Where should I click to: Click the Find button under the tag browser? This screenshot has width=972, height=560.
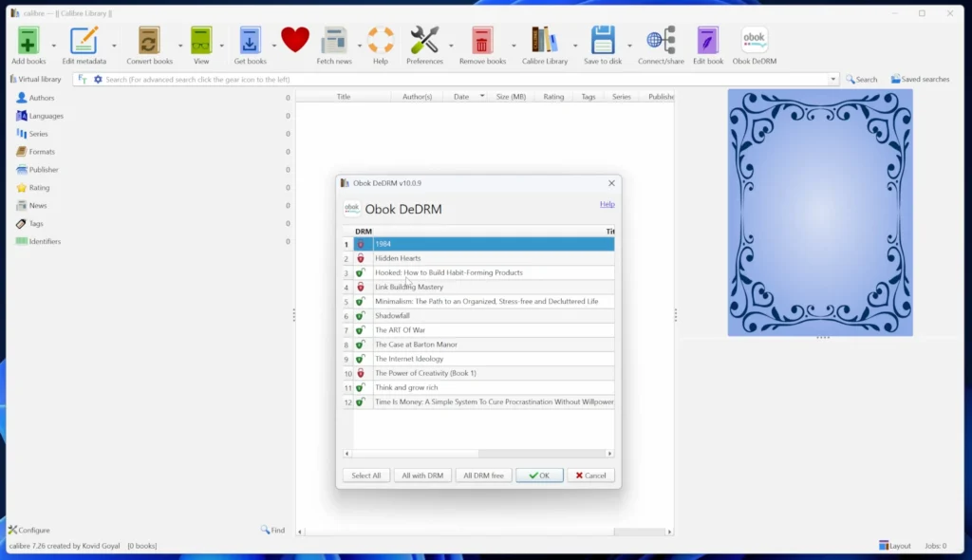point(272,531)
